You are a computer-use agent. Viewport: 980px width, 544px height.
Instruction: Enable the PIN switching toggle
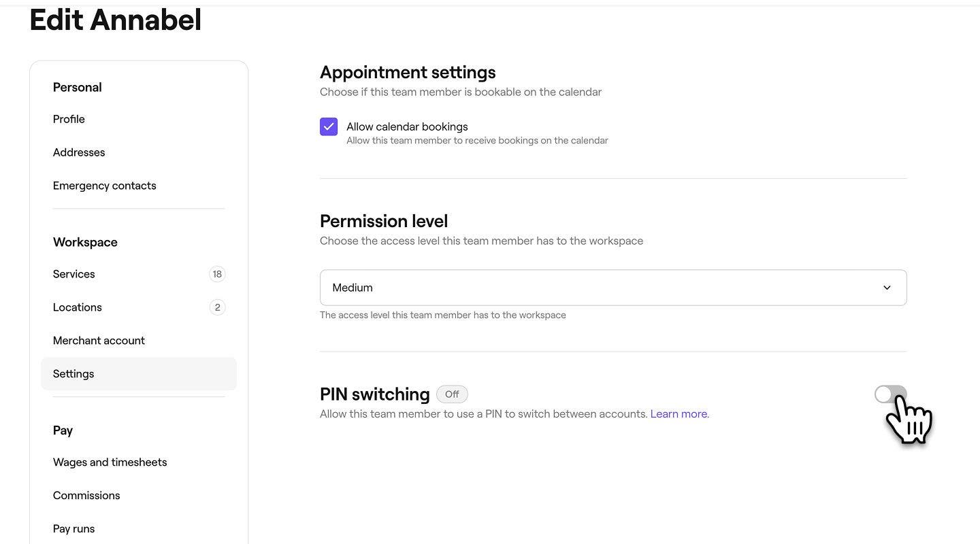[x=890, y=394]
